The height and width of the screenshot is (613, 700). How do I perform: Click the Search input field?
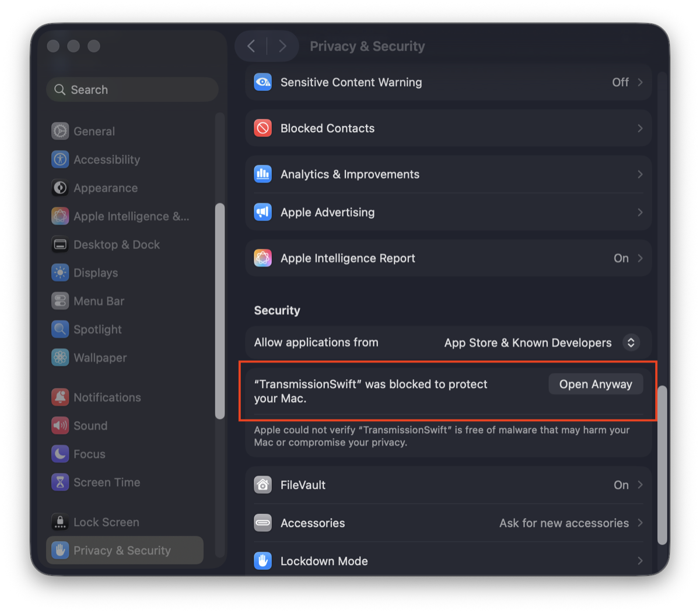click(x=132, y=90)
